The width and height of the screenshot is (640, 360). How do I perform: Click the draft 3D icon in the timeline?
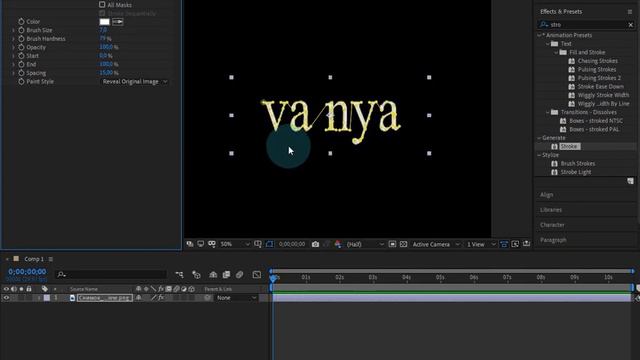[x=196, y=275]
